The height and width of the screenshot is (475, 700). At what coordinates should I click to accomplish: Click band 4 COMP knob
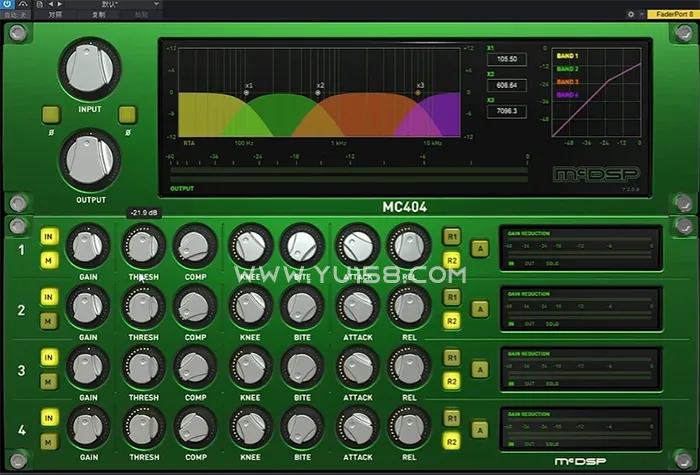tap(195, 428)
